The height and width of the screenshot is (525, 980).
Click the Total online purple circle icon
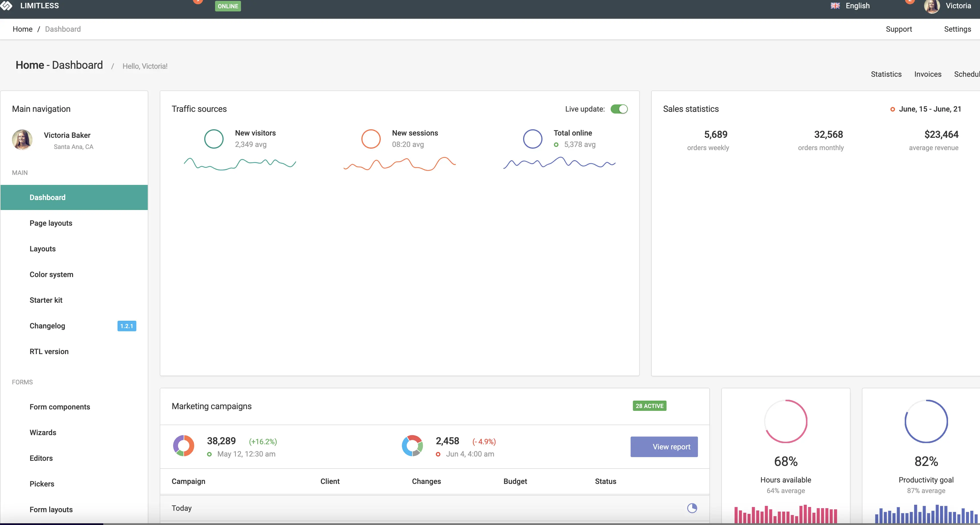[532, 139]
